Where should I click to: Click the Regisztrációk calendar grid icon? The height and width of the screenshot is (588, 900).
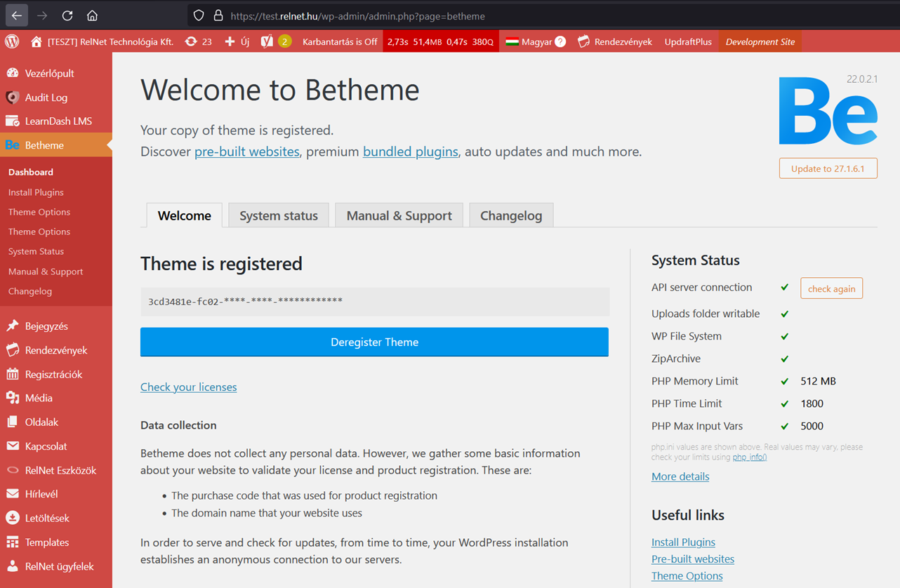tap(13, 374)
